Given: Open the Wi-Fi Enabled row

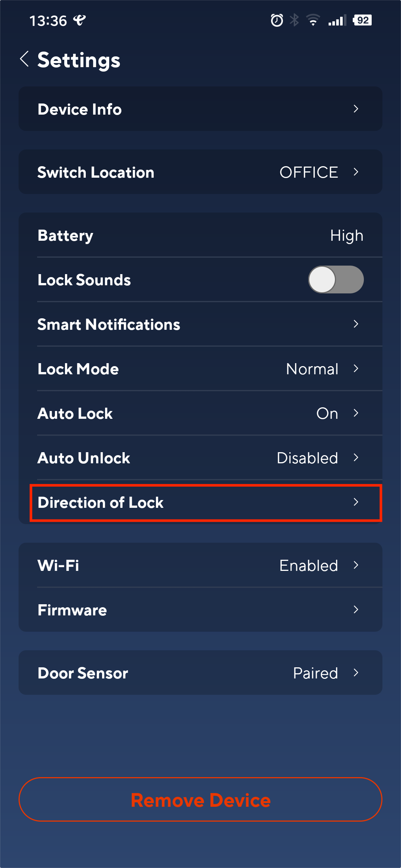Looking at the screenshot, I should click(x=200, y=565).
